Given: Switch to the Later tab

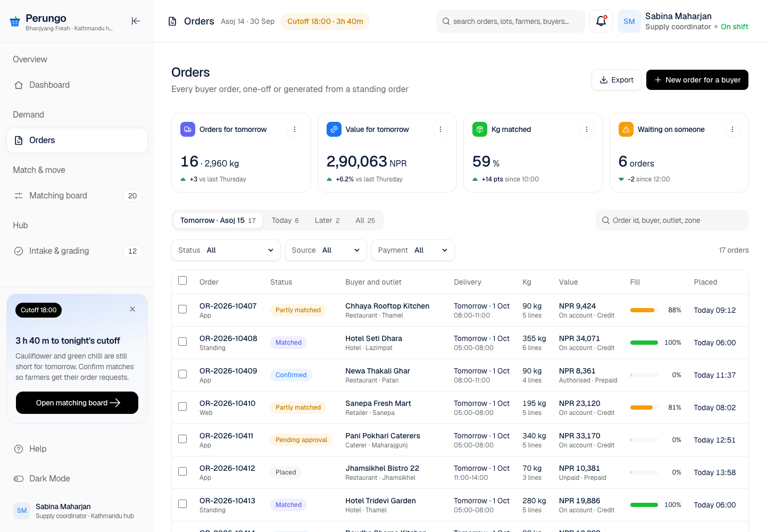Looking at the screenshot, I should (x=327, y=220).
